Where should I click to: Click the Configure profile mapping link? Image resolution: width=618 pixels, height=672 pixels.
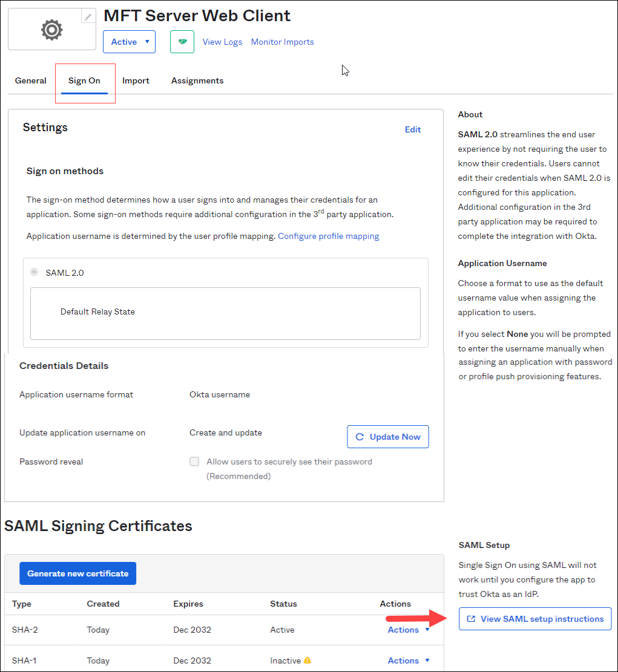329,236
